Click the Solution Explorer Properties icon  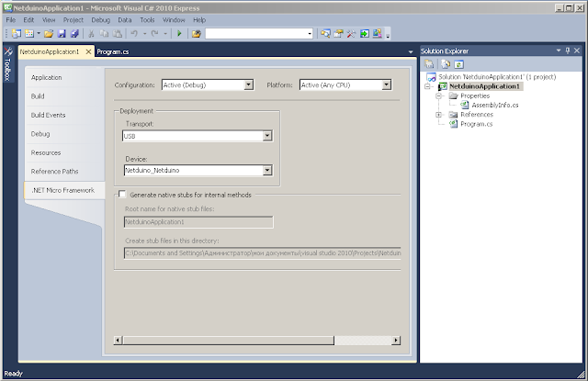point(429,64)
